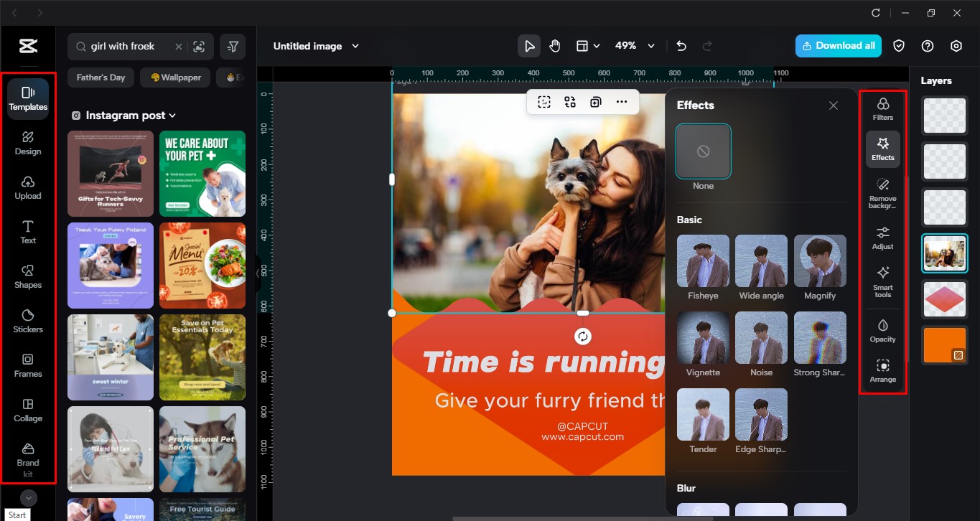Open the Stickers panel
980x521 pixels.
coord(28,321)
